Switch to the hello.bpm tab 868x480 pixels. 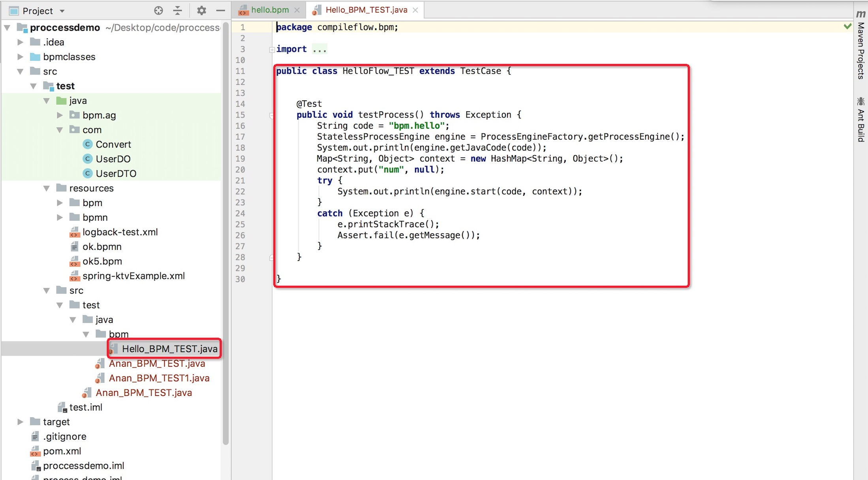(x=270, y=10)
